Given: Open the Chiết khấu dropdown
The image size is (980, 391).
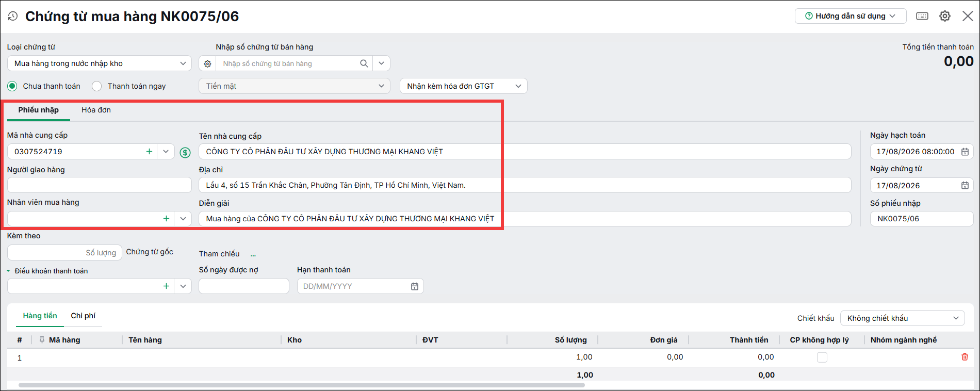Looking at the screenshot, I should coord(903,318).
